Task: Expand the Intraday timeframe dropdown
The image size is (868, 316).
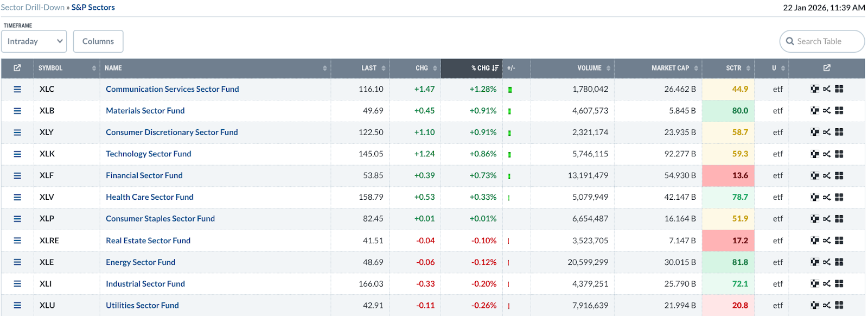Action: point(34,41)
